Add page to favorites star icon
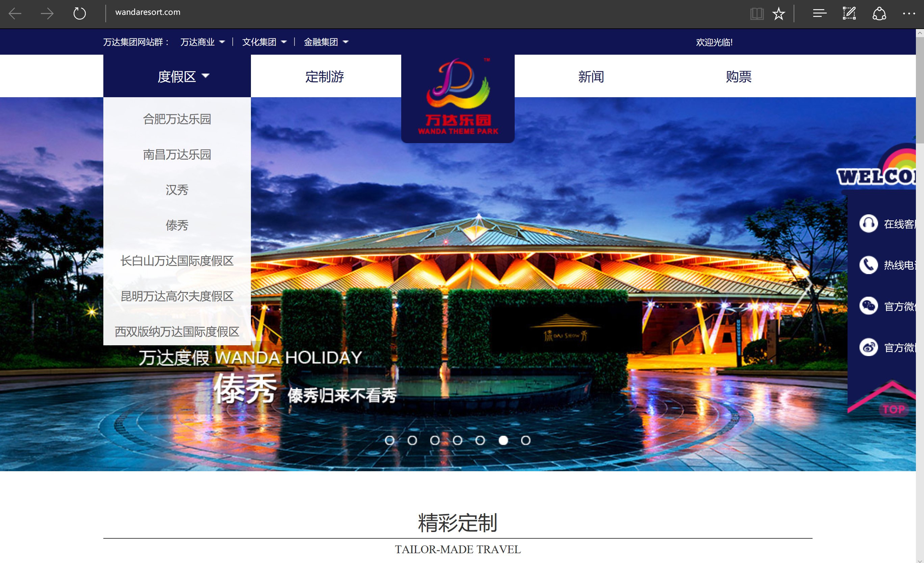Screen dimensions: 924x563 pyautogui.click(x=779, y=14)
